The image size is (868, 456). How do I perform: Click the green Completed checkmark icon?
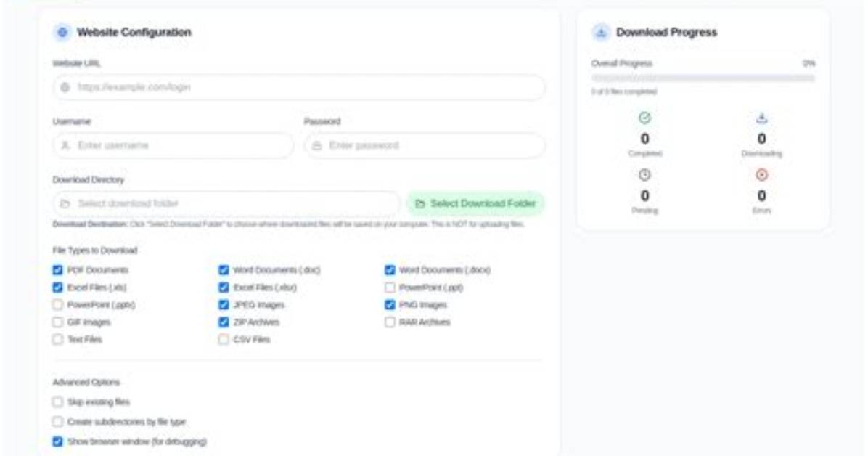tap(645, 118)
